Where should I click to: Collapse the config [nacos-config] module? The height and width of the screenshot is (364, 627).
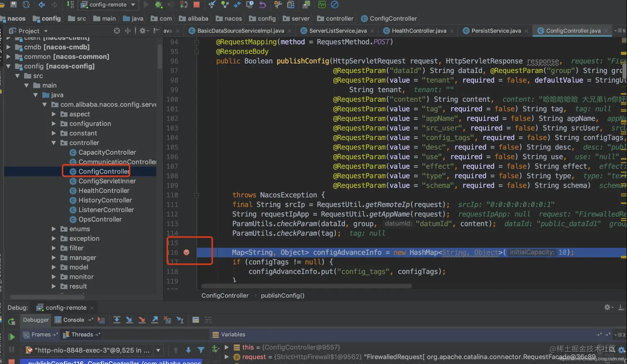click(x=8, y=66)
